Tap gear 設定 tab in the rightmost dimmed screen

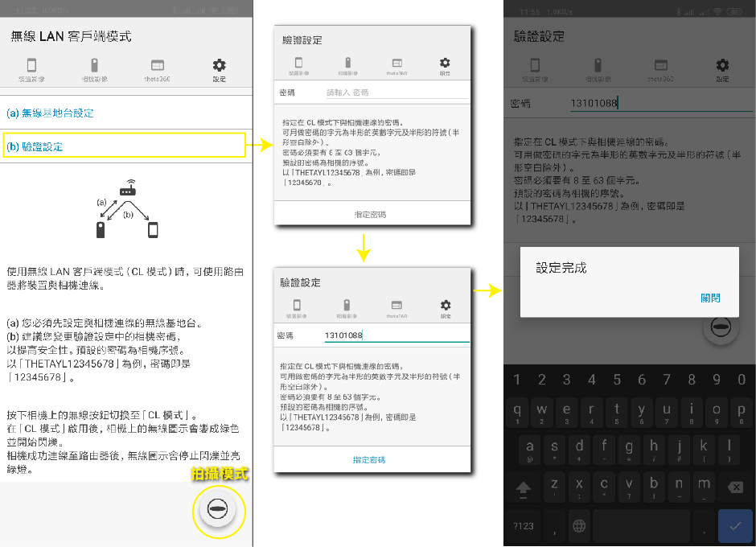pyautogui.click(x=722, y=70)
